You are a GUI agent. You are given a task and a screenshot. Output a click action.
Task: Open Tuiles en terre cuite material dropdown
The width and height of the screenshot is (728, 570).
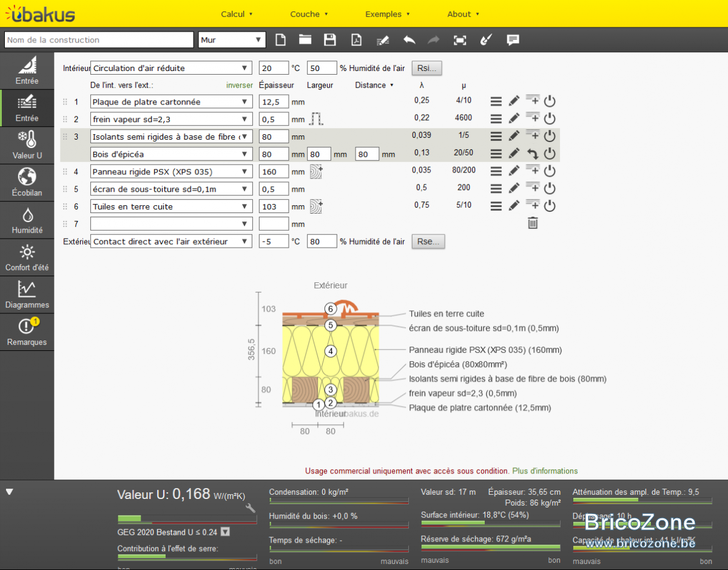(x=171, y=206)
